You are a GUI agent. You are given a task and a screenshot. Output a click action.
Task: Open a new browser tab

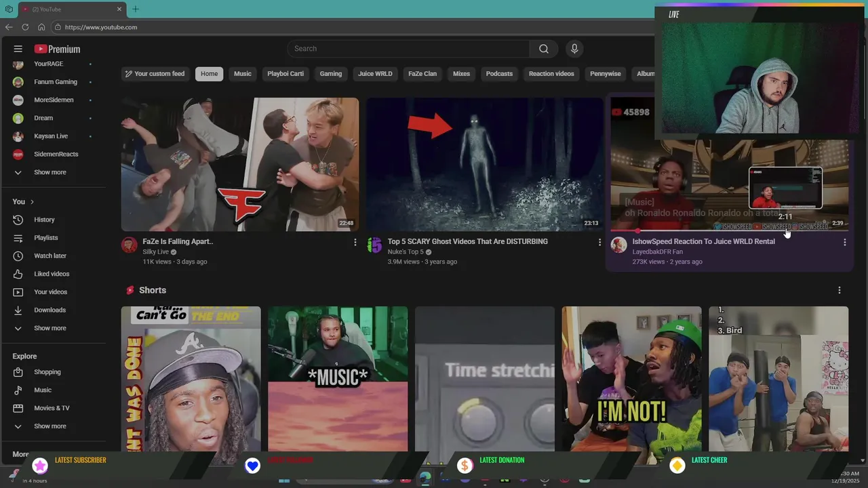click(136, 9)
